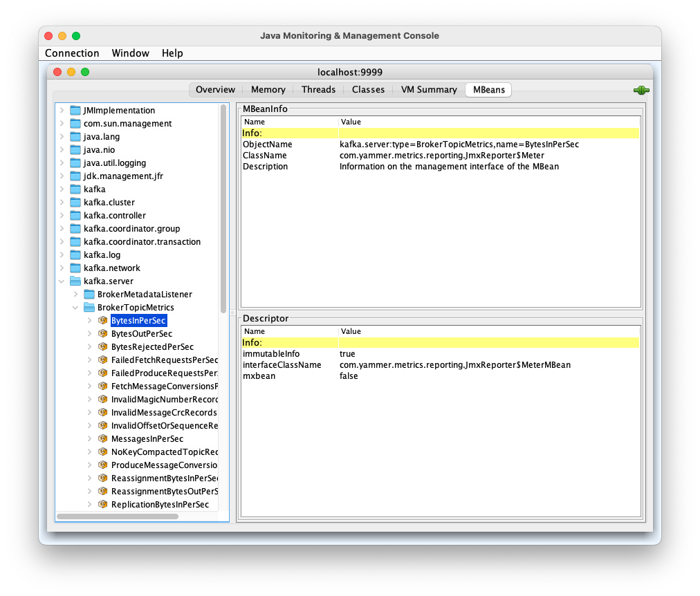The height and width of the screenshot is (596, 700).
Task: Click the java.lang folder icon
Action: pos(75,137)
